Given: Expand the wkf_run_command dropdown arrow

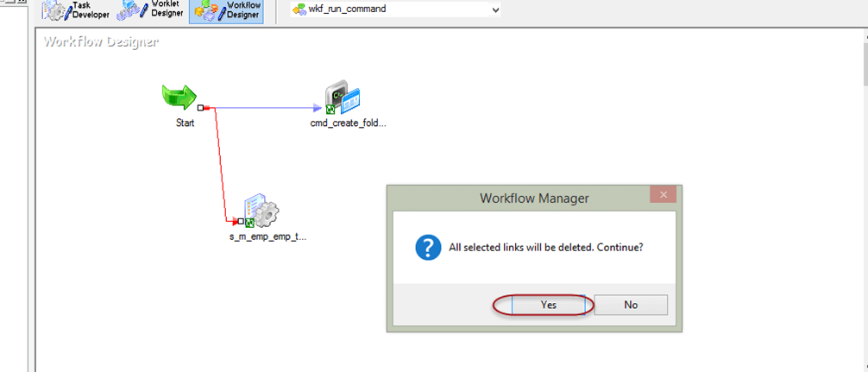Looking at the screenshot, I should coord(494,9).
